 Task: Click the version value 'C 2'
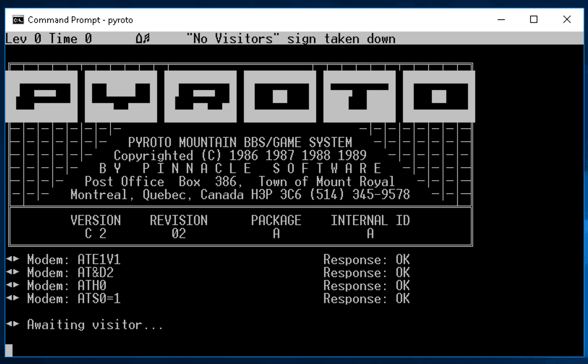click(x=95, y=234)
